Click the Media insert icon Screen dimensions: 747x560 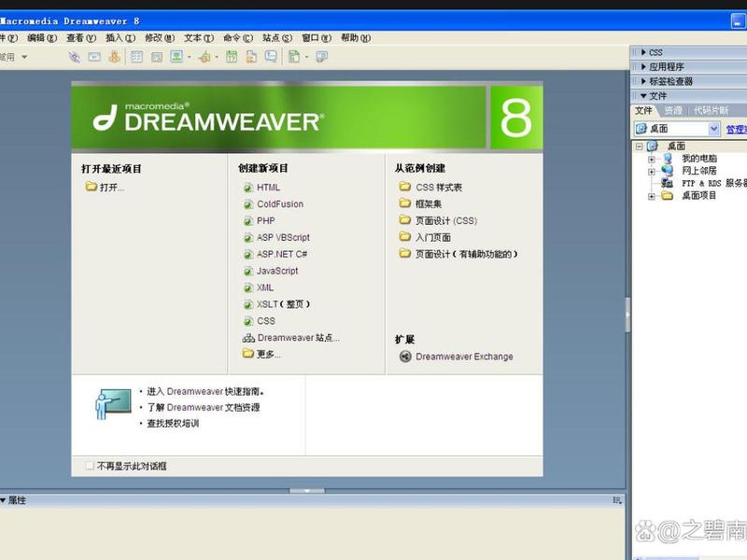[x=204, y=57]
